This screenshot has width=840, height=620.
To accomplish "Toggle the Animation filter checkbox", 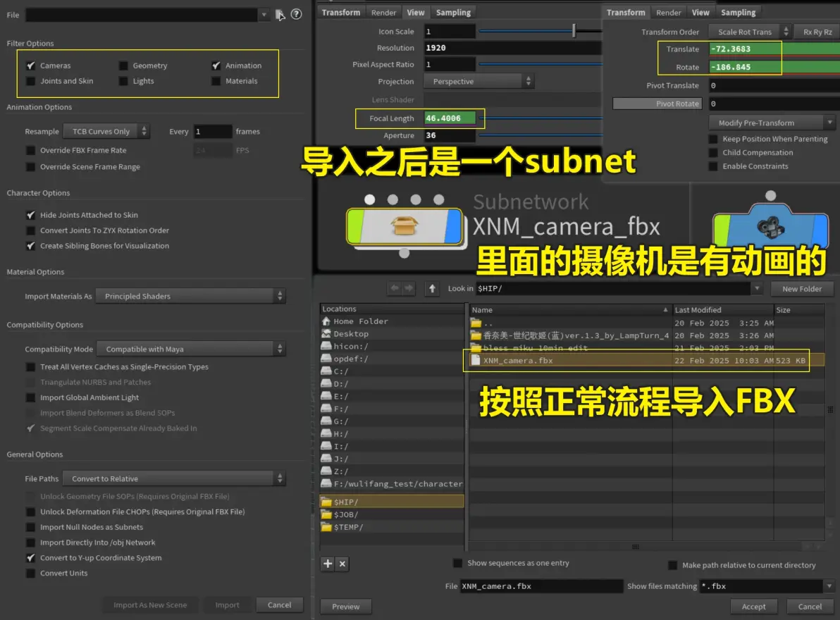I will coord(216,66).
